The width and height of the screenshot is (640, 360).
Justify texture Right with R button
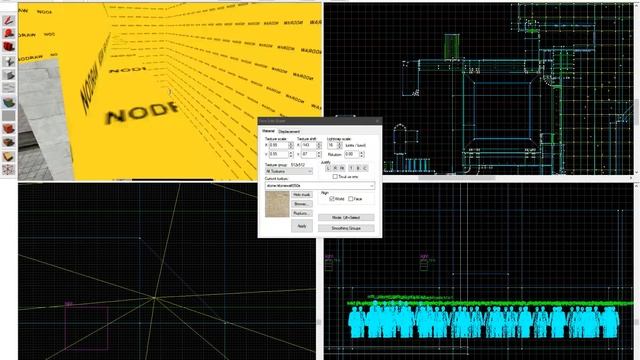coord(335,168)
